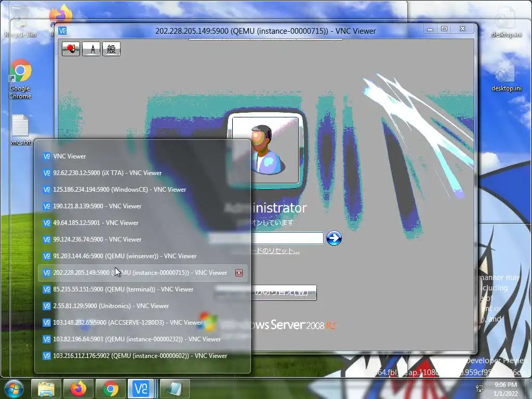The image size is (532, 399).
Task: Maximize the VNC Viewer window
Action: point(444,29)
